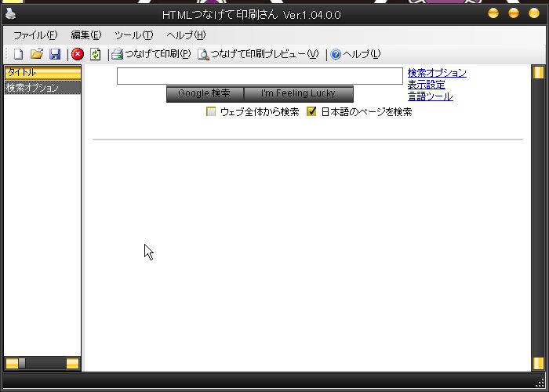Click the green refresh page icon
Viewport: 549px width, 392px height.
click(95, 54)
